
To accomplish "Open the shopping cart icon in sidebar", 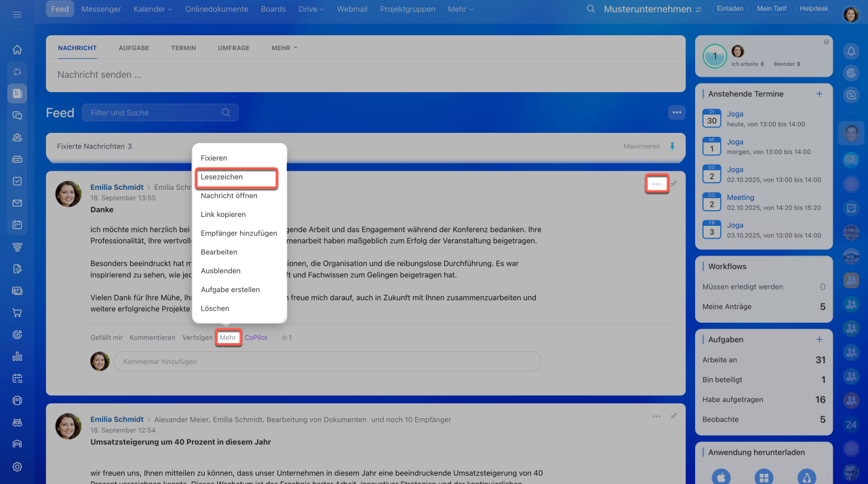I will tap(17, 312).
